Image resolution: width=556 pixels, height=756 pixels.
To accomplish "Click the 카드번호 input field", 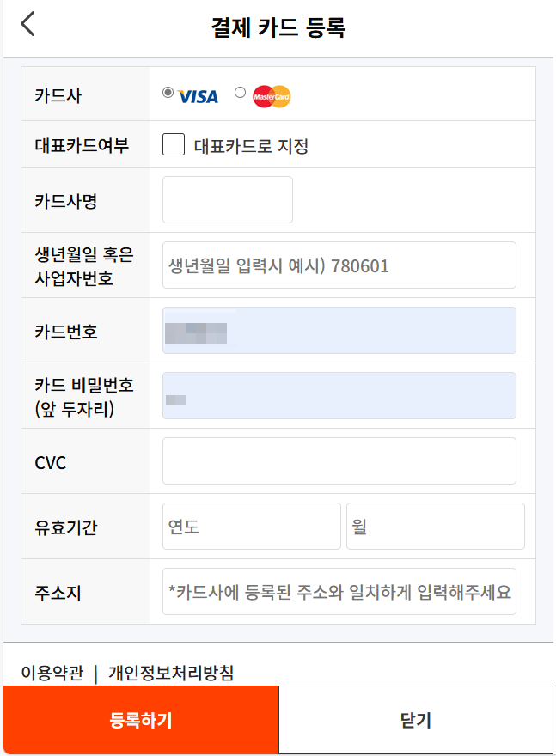I will pyautogui.click(x=339, y=330).
